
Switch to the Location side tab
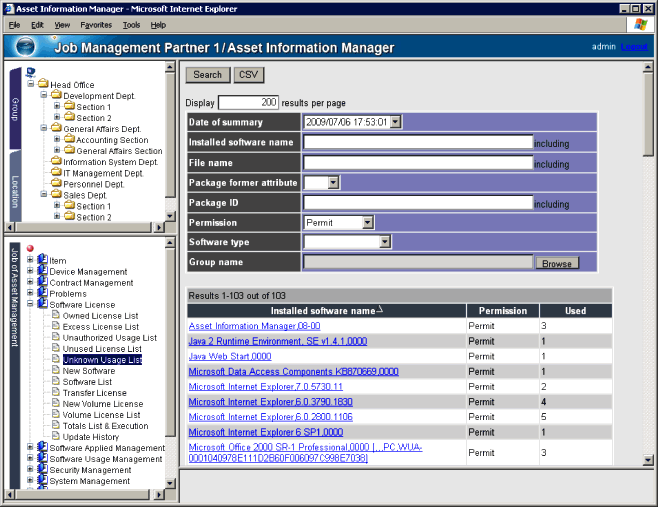15,191
